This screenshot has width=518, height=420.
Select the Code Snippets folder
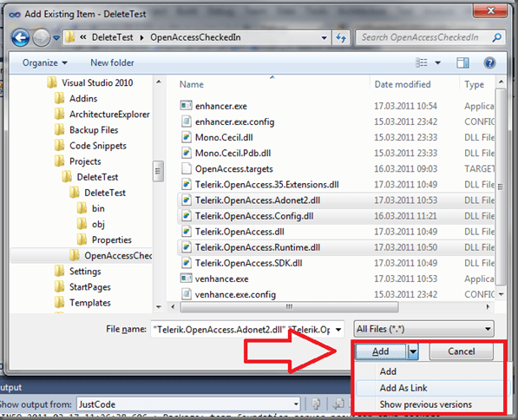(98, 146)
